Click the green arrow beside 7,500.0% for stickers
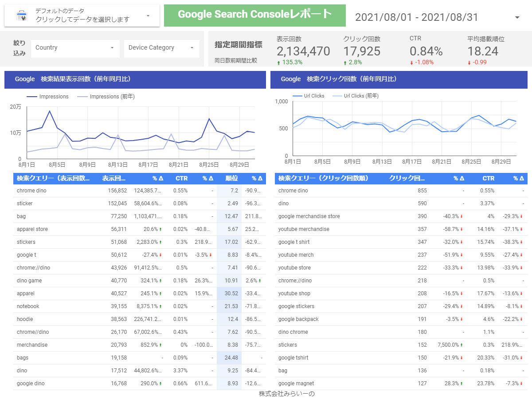 click(x=462, y=345)
